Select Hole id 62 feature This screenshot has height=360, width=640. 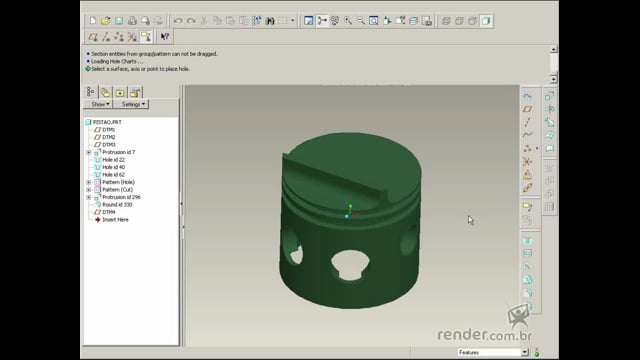pos(113,175)
